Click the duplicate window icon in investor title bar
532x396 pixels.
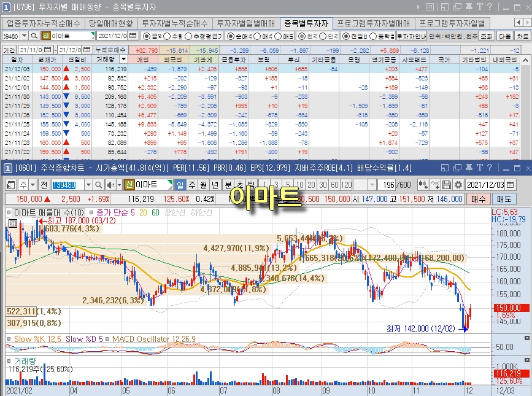(x=457, y=7)
